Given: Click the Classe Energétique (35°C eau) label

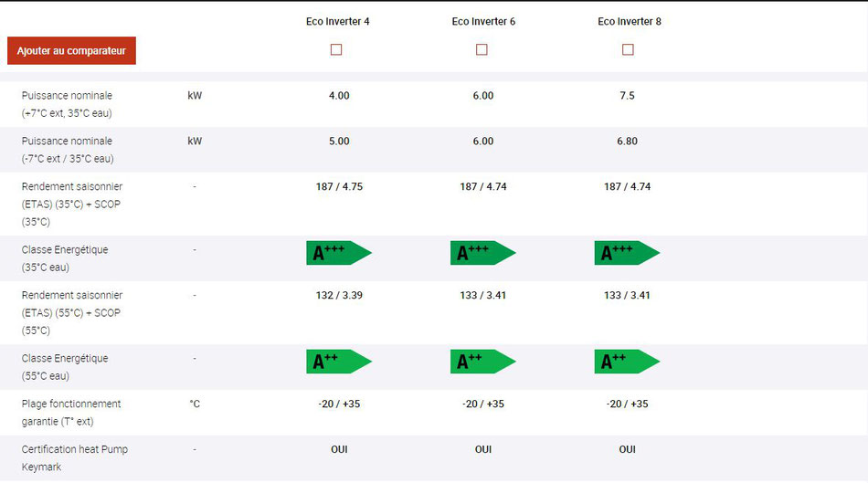Looking at the screenshot, I should click(x=65, y=258).
